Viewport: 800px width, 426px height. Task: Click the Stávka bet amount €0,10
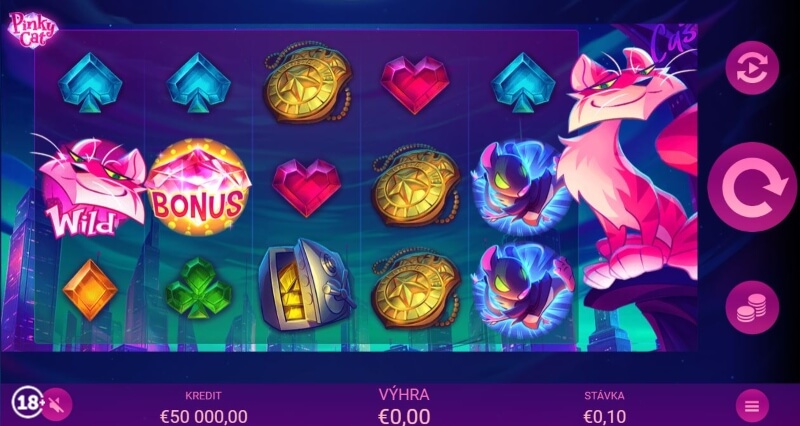pos(604,417)
